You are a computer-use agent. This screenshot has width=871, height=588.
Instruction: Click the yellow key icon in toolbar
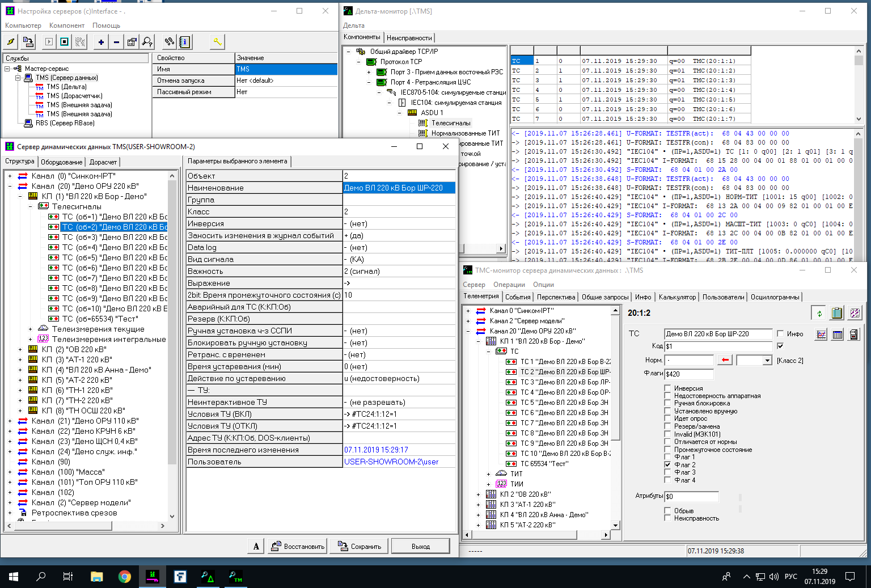pos(217,42)
